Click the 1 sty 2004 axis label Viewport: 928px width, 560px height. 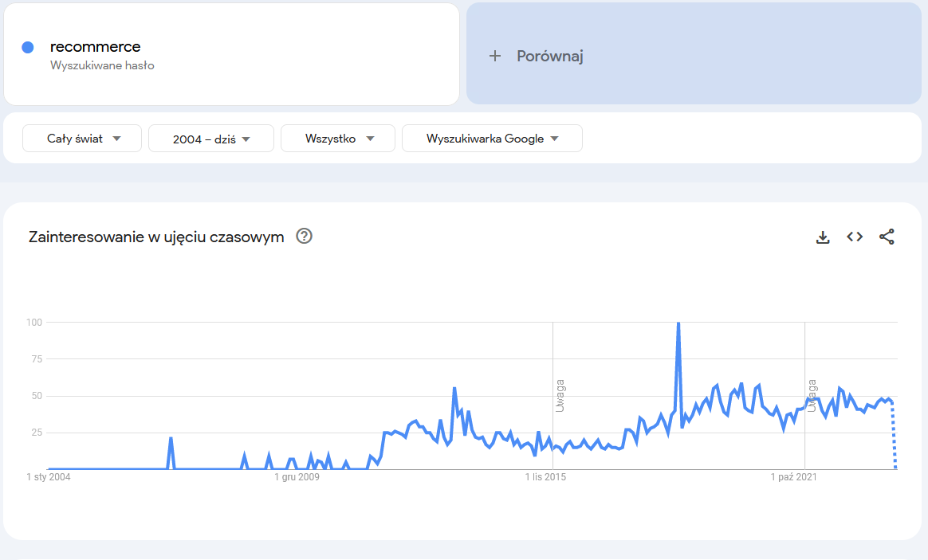(x=47, y=476)
